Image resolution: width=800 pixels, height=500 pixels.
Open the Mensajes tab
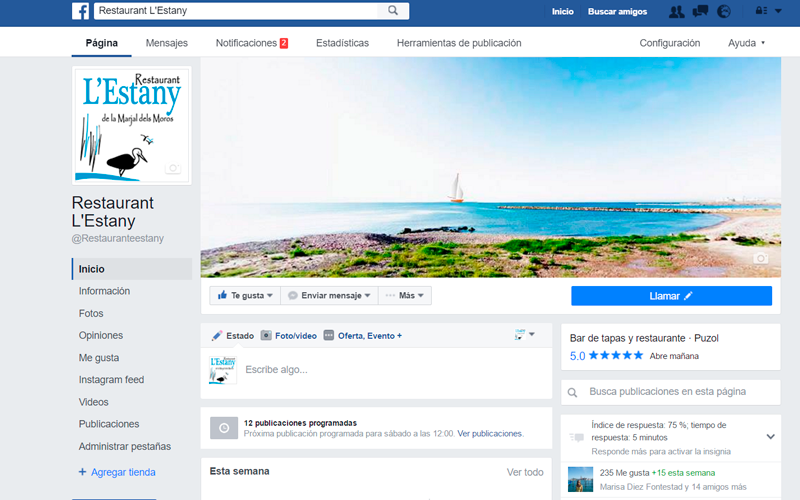[x=167, y=43]
